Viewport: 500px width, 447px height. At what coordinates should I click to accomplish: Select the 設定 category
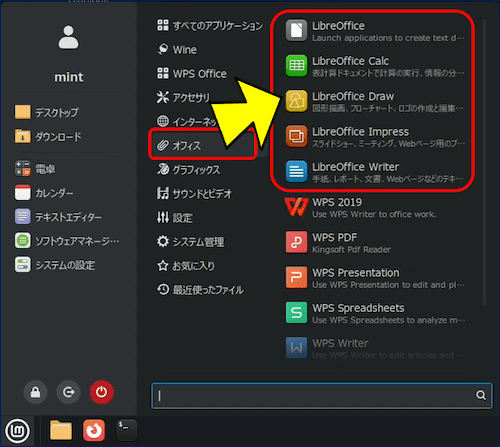pyautogui.click(x=175, y=217)
